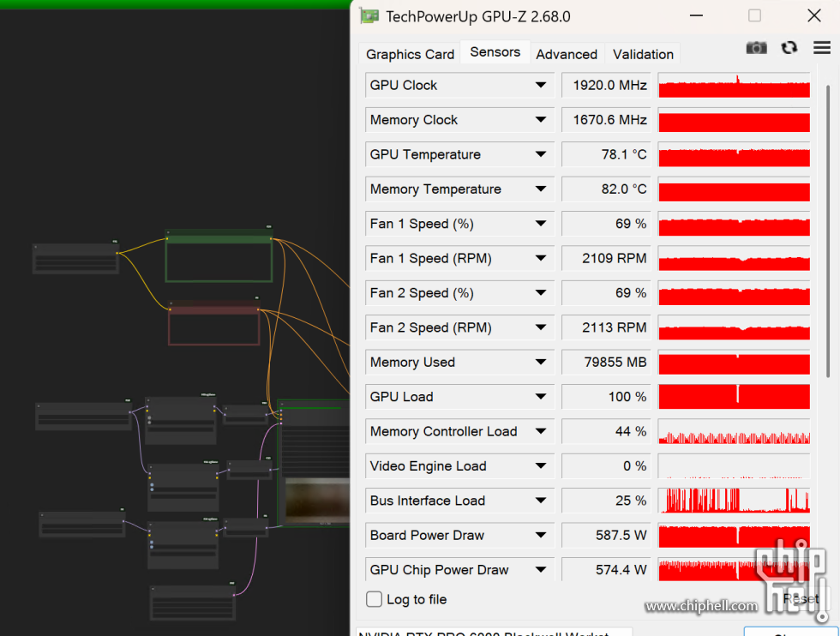
Task: Click the 79855 MB Memory Used value
Action: tap(606, 363)
